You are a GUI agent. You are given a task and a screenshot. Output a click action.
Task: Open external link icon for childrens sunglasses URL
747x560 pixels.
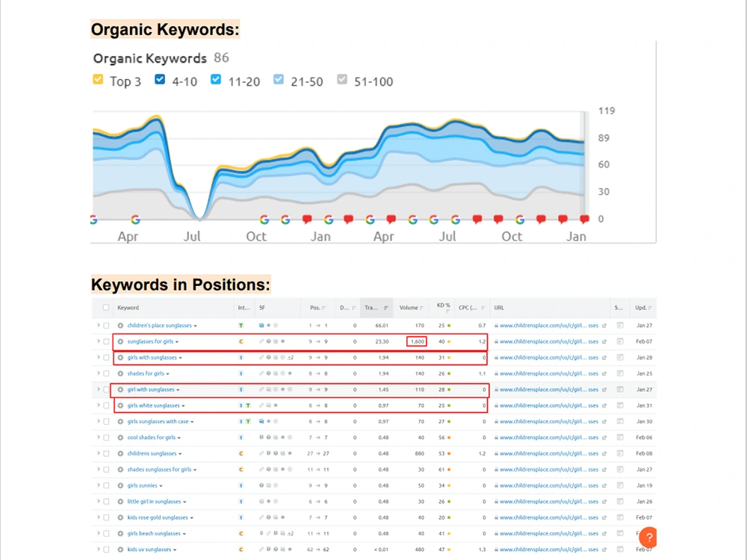(604, 454)
